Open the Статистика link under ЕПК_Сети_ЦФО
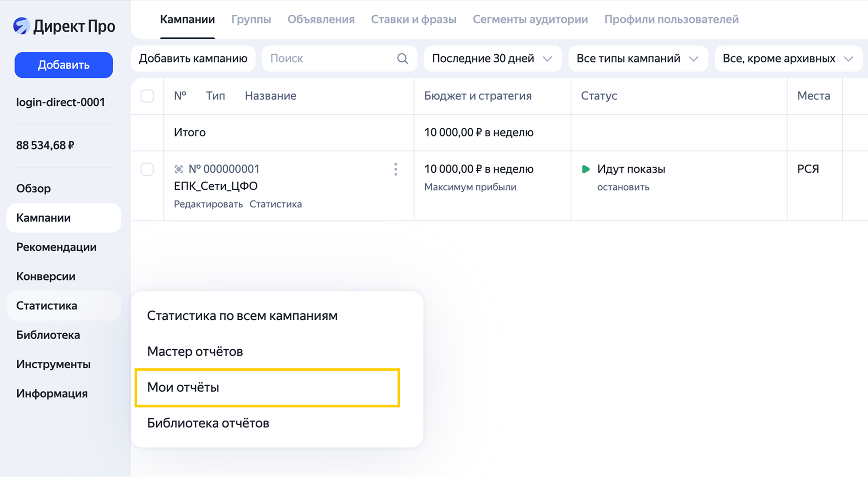Viewport: 868px width, 477px height. (x=276, y=204)
